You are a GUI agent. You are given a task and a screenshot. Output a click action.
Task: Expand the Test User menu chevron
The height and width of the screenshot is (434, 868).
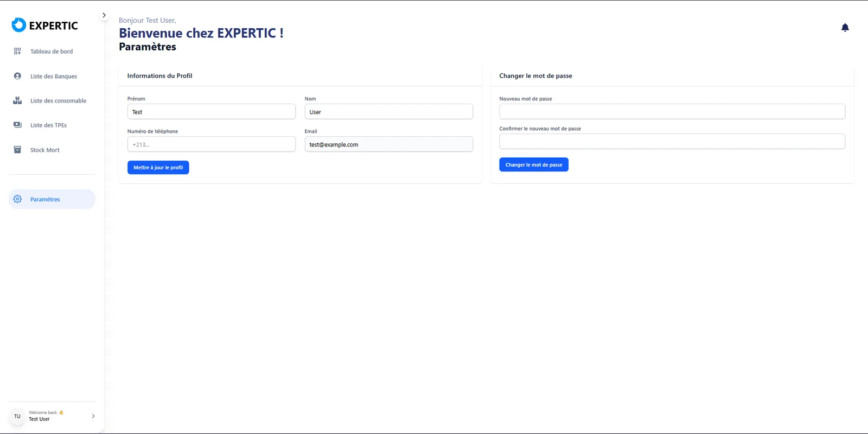click(x=93, y=416)
